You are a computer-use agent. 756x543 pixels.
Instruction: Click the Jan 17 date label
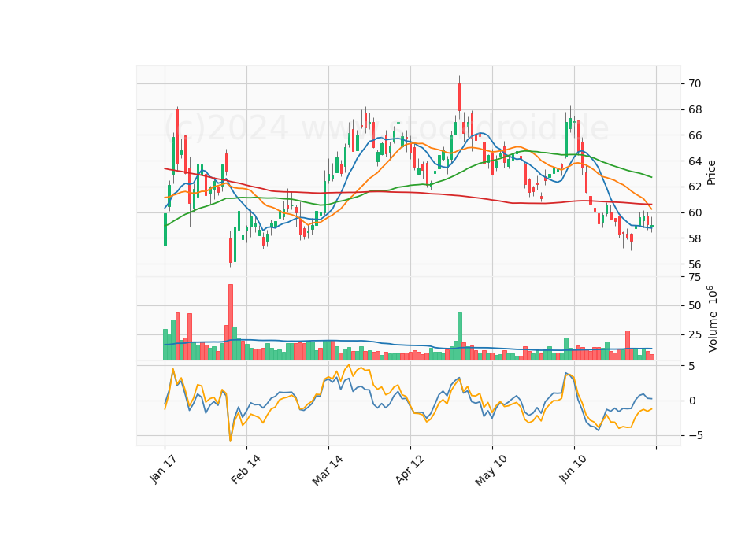pos(163,470)
